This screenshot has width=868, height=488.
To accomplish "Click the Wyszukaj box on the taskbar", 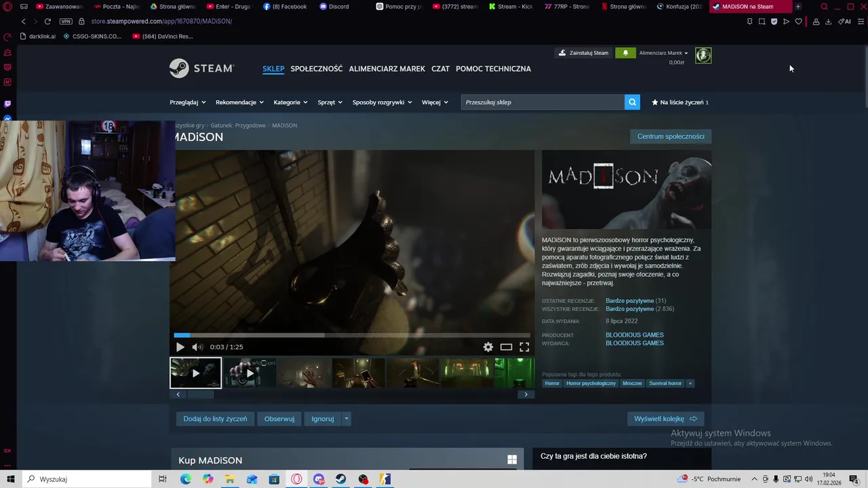I will (88, 479).
